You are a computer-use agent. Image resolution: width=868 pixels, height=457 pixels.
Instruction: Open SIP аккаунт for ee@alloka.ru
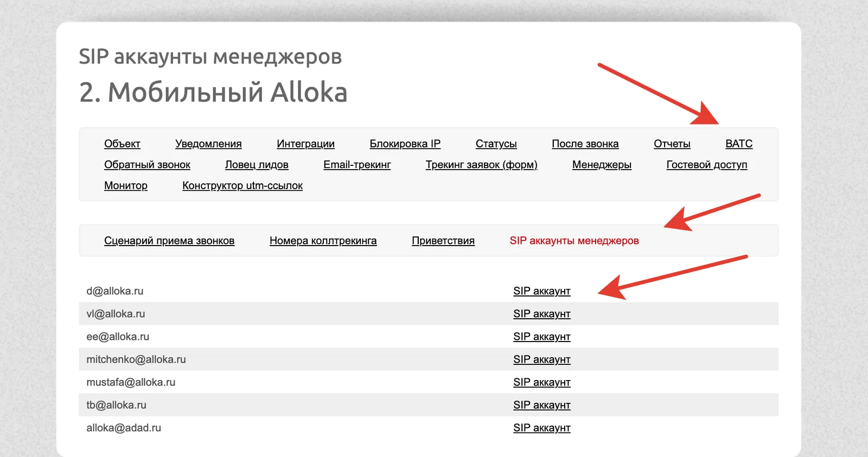(542, 337)
